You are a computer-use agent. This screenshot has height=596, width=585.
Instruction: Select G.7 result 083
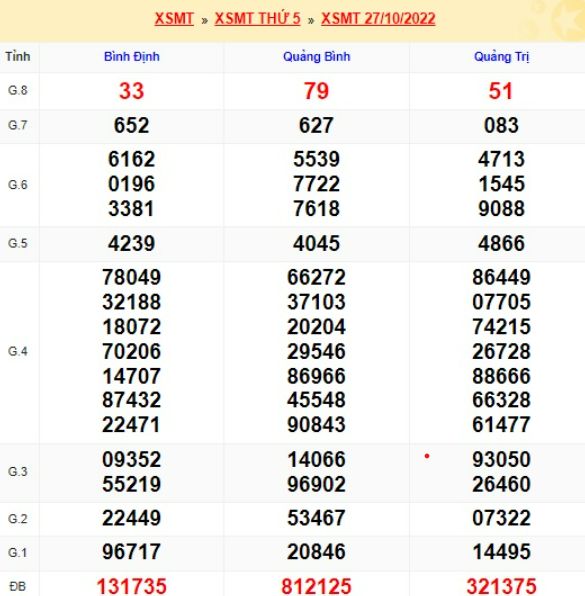(501, 125)
